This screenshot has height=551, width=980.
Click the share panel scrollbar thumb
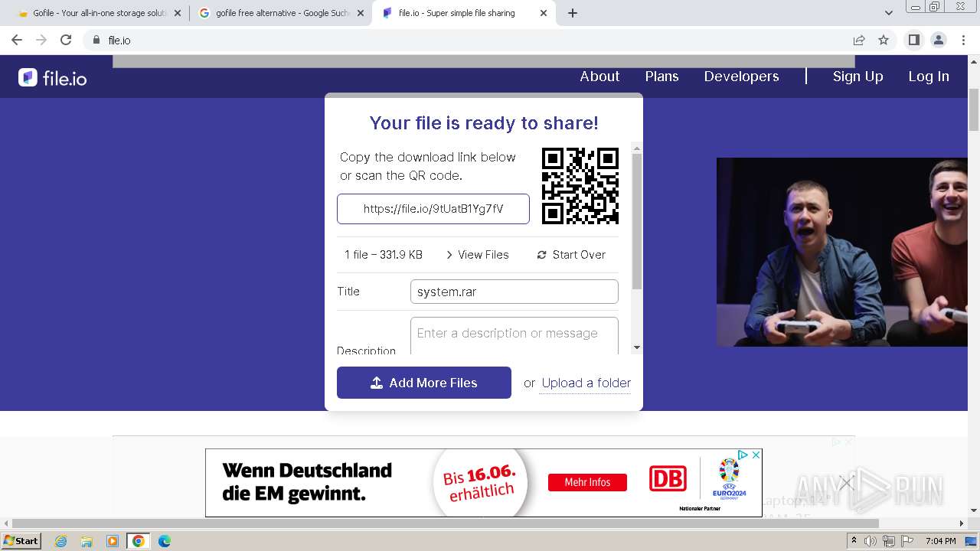tap(636, 221)
